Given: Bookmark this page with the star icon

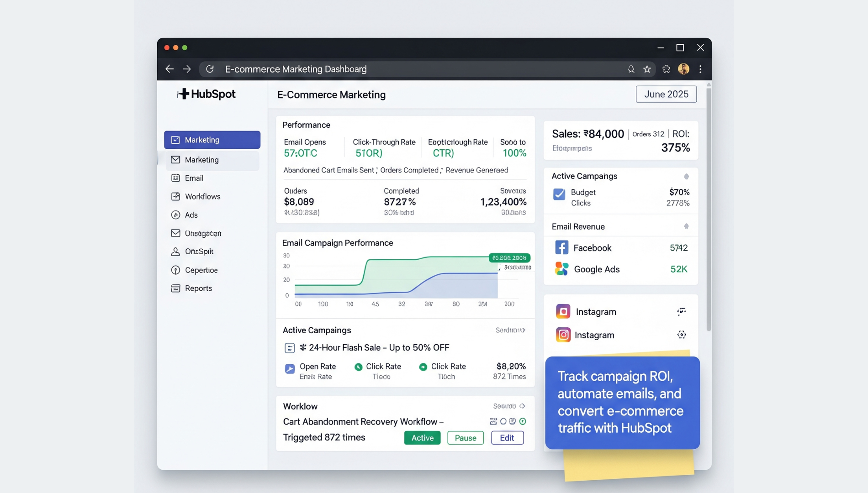Looking at the screenshot, I should pos(647,69).
